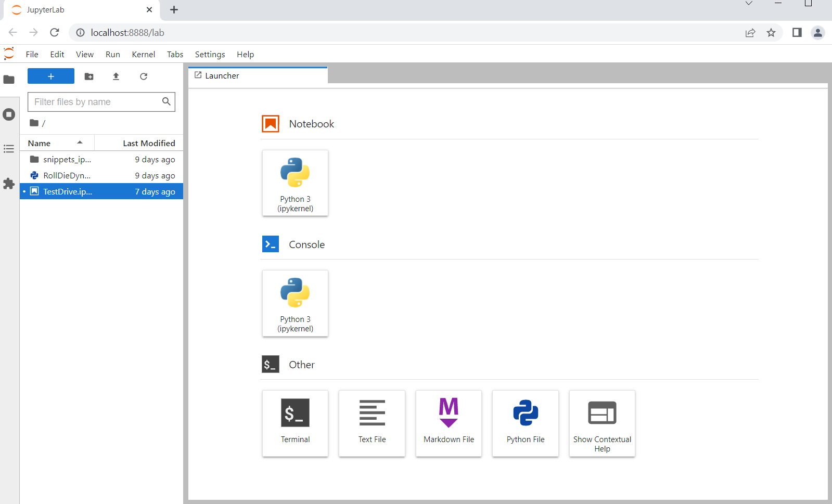Click the root folder breadcrumb icon
This screenshot has width=832, height=504.
tap(34, 123)
